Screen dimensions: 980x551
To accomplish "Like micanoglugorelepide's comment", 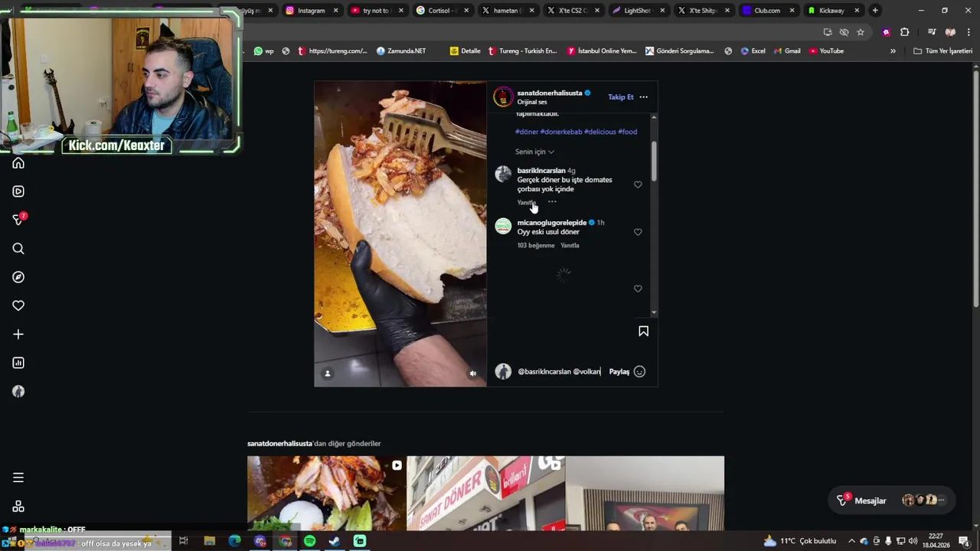I will 638,232.
